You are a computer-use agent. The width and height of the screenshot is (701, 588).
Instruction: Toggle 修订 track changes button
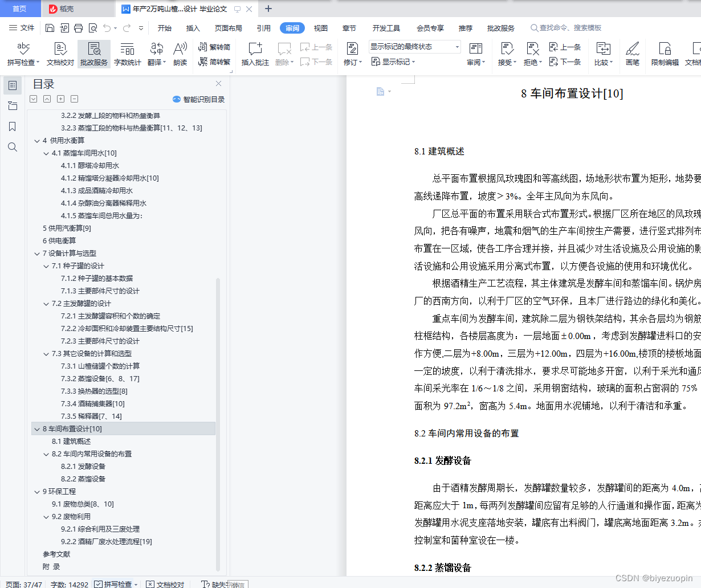[x=352, y=54]
